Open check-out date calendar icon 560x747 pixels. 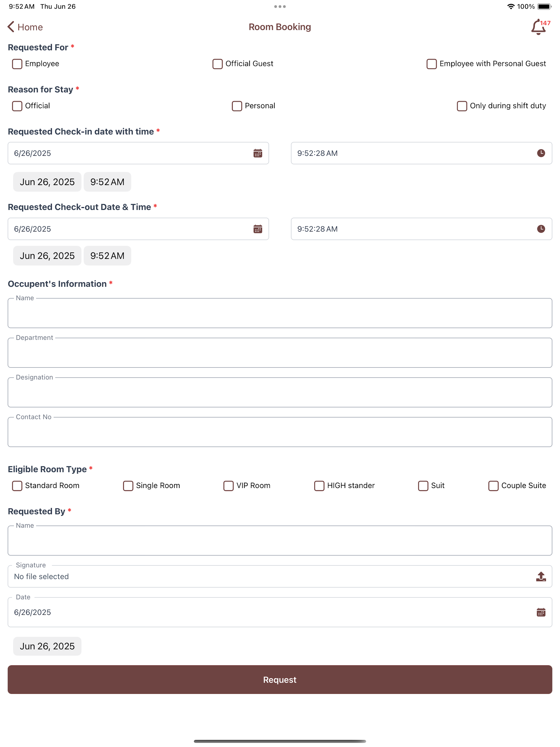258,229
